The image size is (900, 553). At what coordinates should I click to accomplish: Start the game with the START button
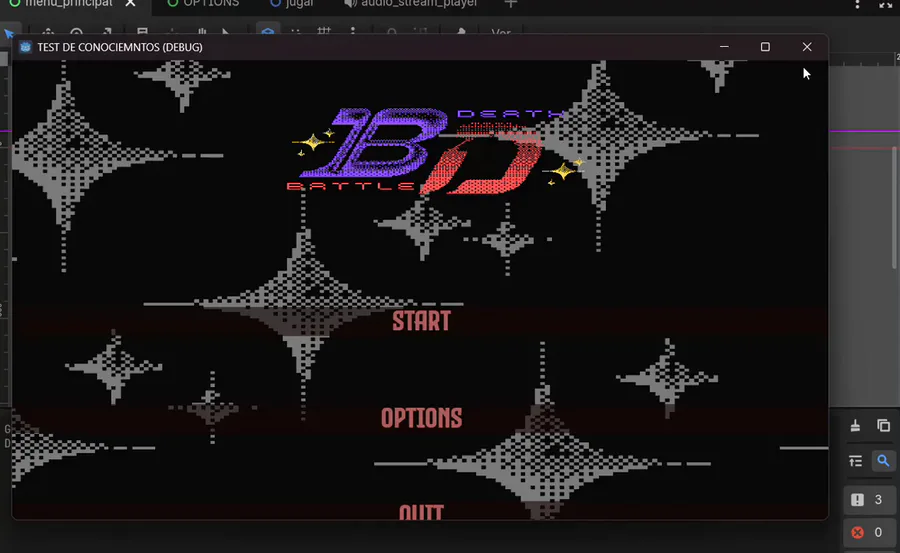[x=421, y=321]
